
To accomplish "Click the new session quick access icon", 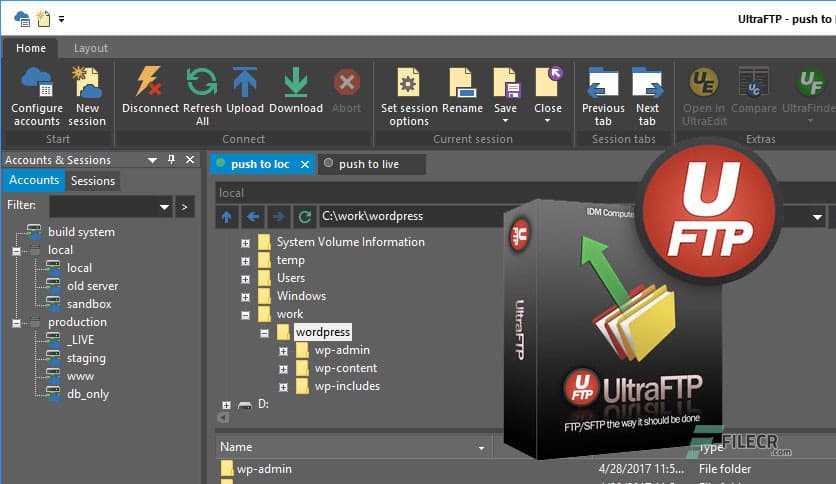I will [43, 19].
